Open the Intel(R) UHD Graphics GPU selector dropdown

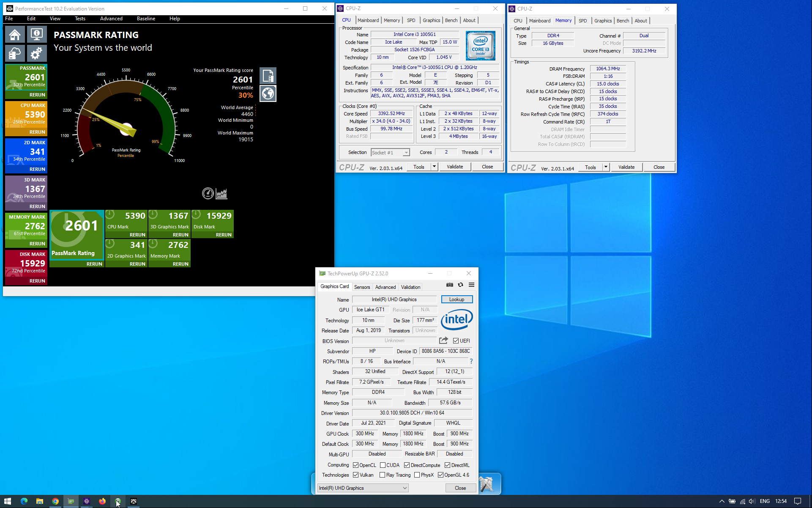point(363,488)
